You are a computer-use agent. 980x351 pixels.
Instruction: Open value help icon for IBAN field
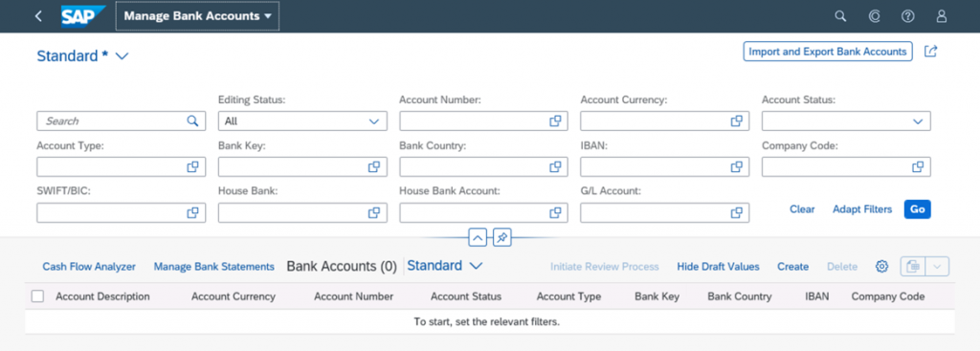(x=736, y=166)
